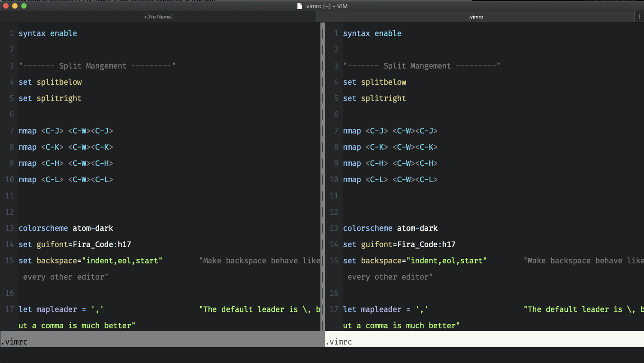Open a new tab with the plus button

[x=639, y=17]
